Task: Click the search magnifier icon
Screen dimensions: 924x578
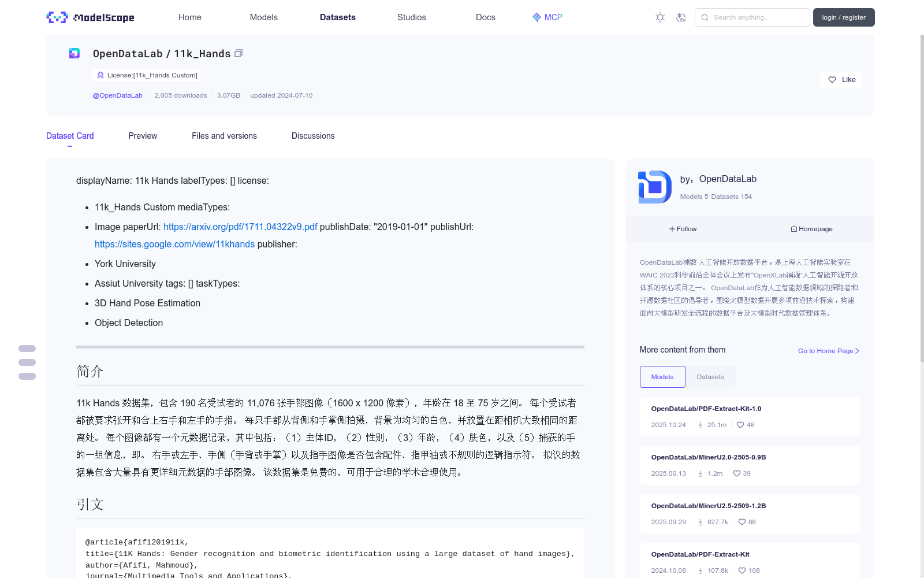Action: coord(705,17)
